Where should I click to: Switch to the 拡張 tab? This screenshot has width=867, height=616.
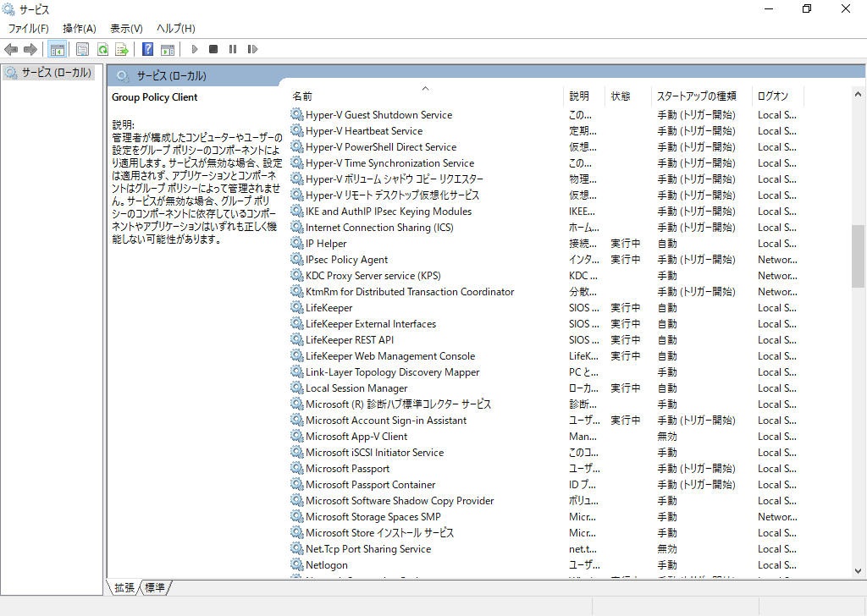pyautogui.click(x=124, y=587)
